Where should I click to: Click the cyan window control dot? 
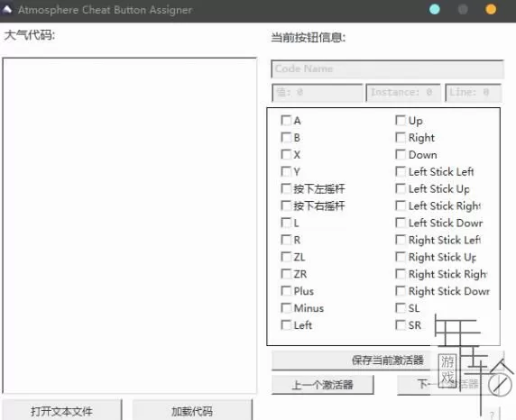pyautogui.click(x=435, y=10)
